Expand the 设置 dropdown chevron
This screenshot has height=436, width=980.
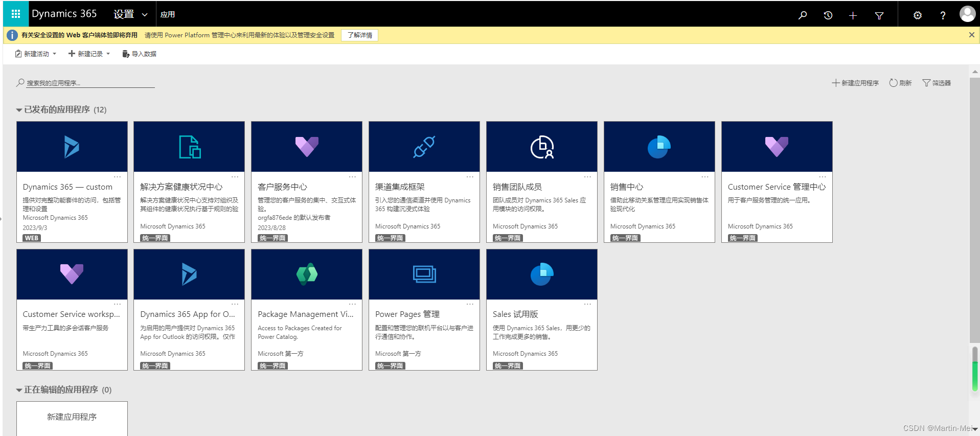[x=145, y=15]
